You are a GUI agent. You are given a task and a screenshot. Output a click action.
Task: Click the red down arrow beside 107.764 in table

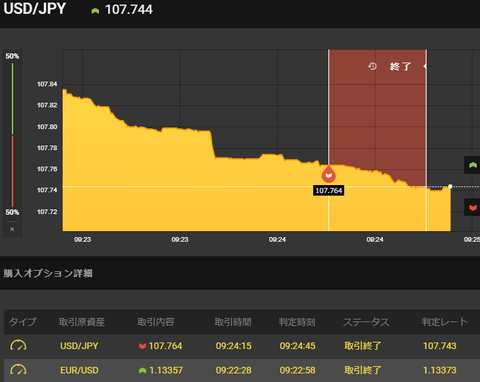142,346
